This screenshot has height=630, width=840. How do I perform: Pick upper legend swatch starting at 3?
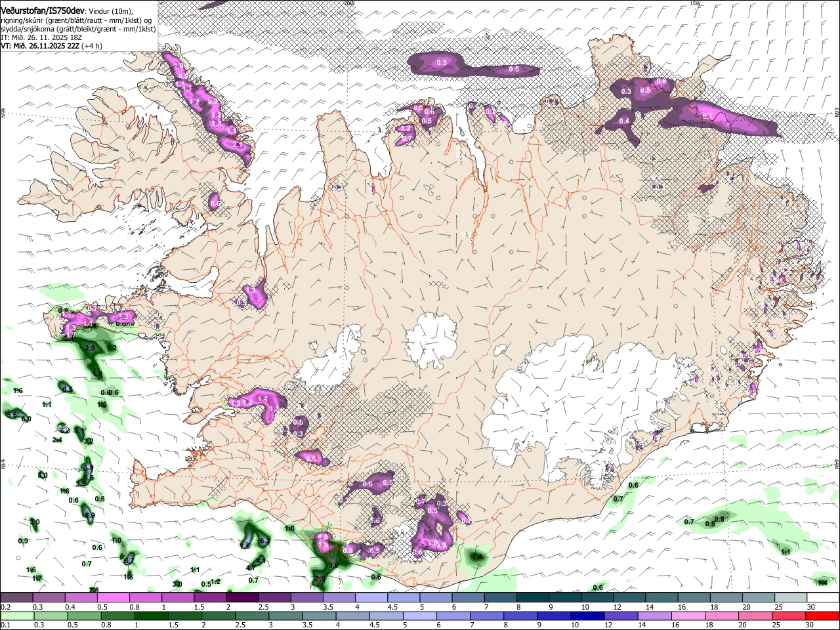[306, 597]
